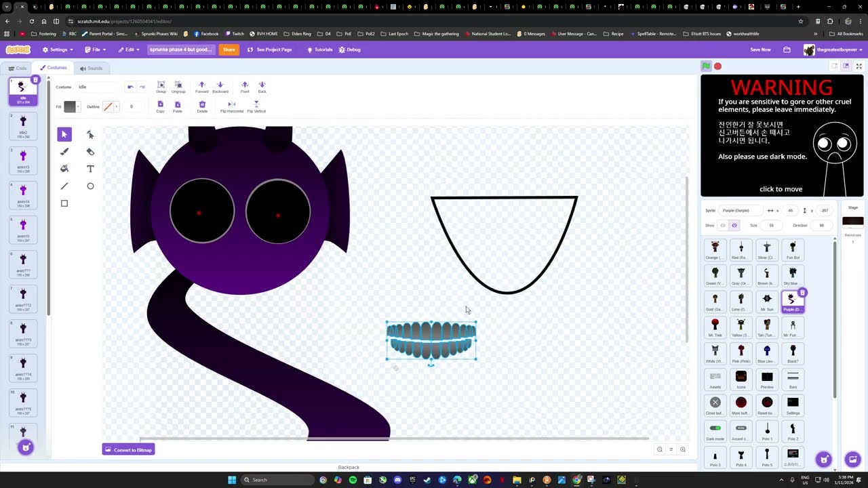
Task: Bring selection to Front
Action: click(x=245, y=87)
